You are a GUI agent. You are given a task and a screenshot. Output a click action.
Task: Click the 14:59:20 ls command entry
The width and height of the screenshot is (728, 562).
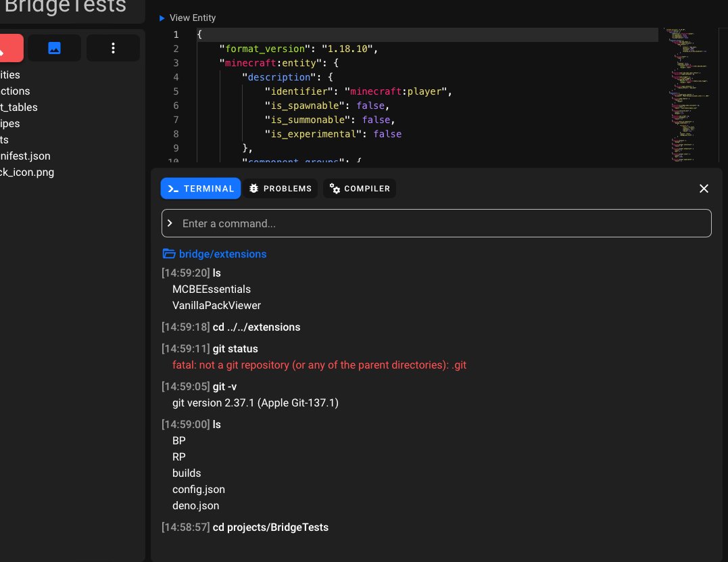coord(191,273)
